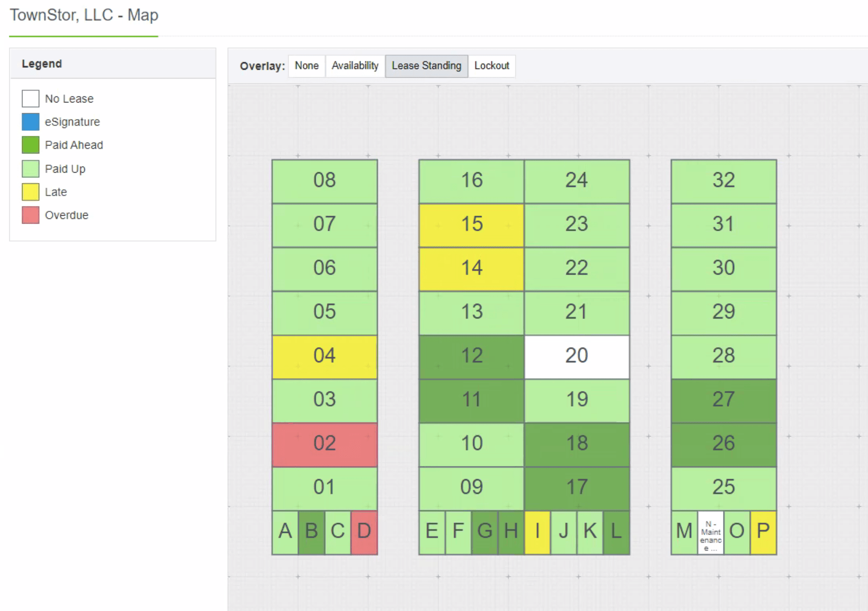
Task: Select overdue unit 02 on the map
Action: click(x=325, y=443)
